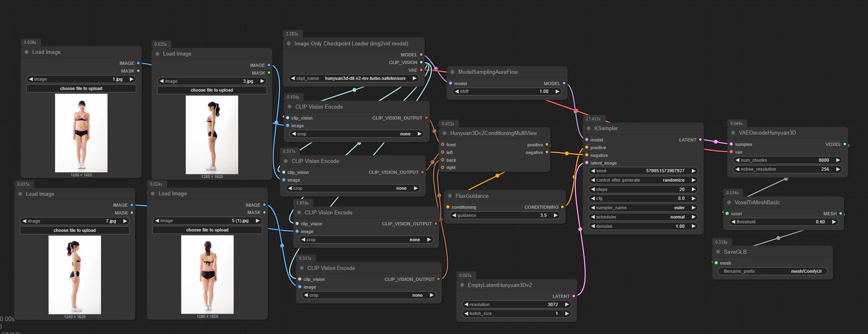Collapse the VoxelToMeshBasic node
The image size is (868, 334).
(x=729, y=203)
